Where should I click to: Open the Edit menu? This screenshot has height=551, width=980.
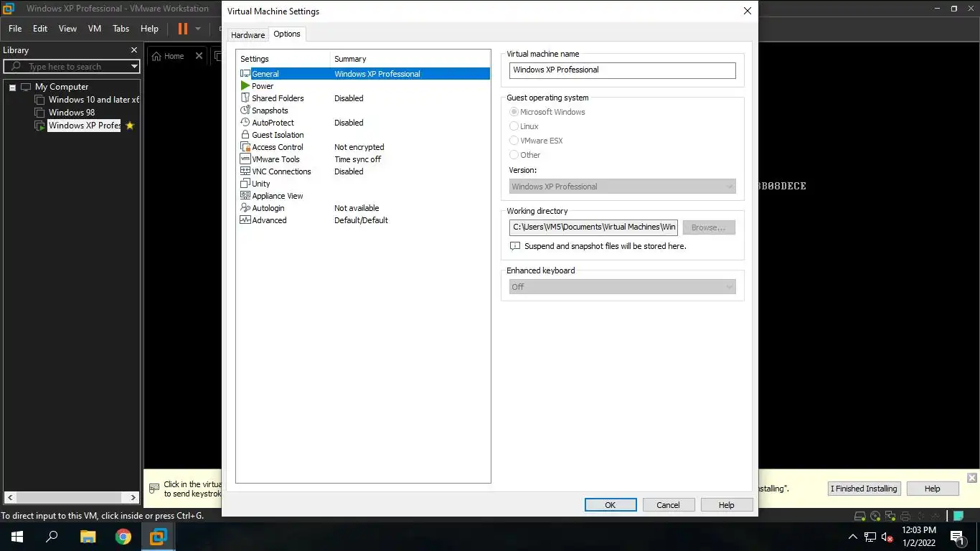pos(40,29)
